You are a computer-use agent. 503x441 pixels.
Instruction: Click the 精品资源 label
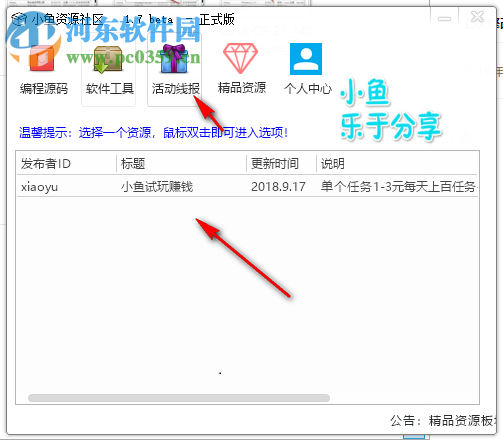[x=242, y=88]
